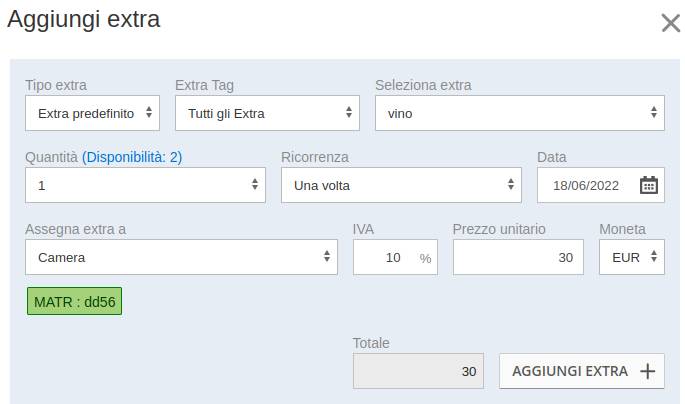The image size is (685, 404).
Task: Click the Moneta EUR dropdown arrows
Action: [x=654, y=256]
